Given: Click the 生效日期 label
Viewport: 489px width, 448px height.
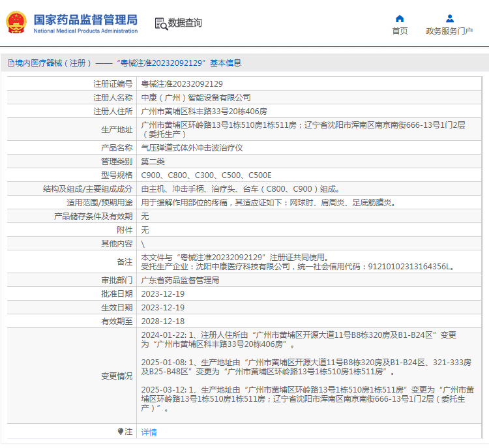Looking at the screenshot, I should 117,308.
